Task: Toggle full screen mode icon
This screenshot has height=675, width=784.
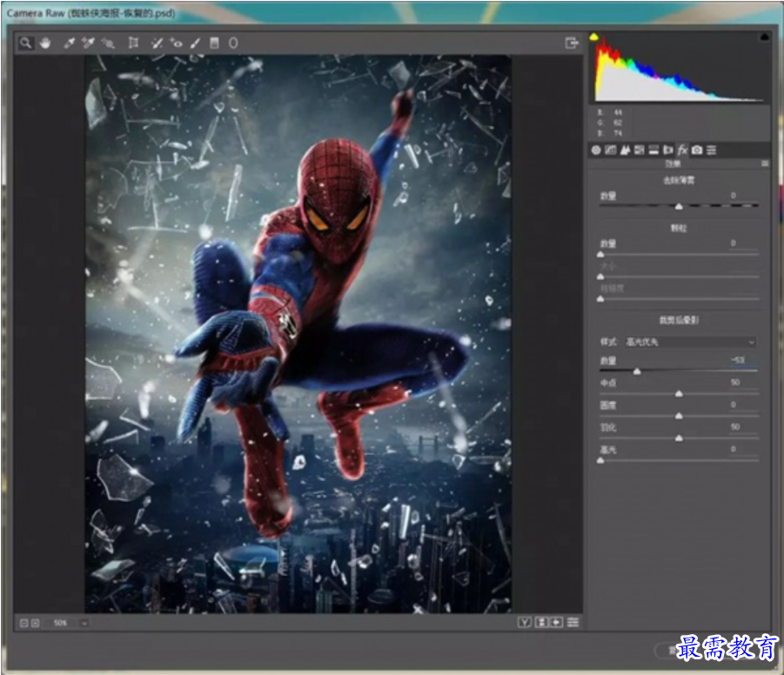Action: (x=572, y=43)
